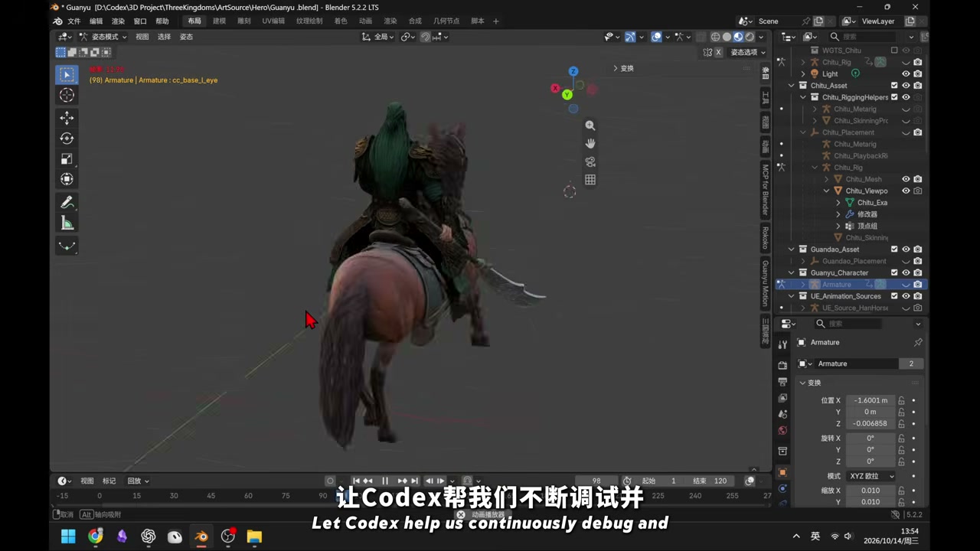
Task: Click the Location X value field
Action: click(x=871, y=400)
